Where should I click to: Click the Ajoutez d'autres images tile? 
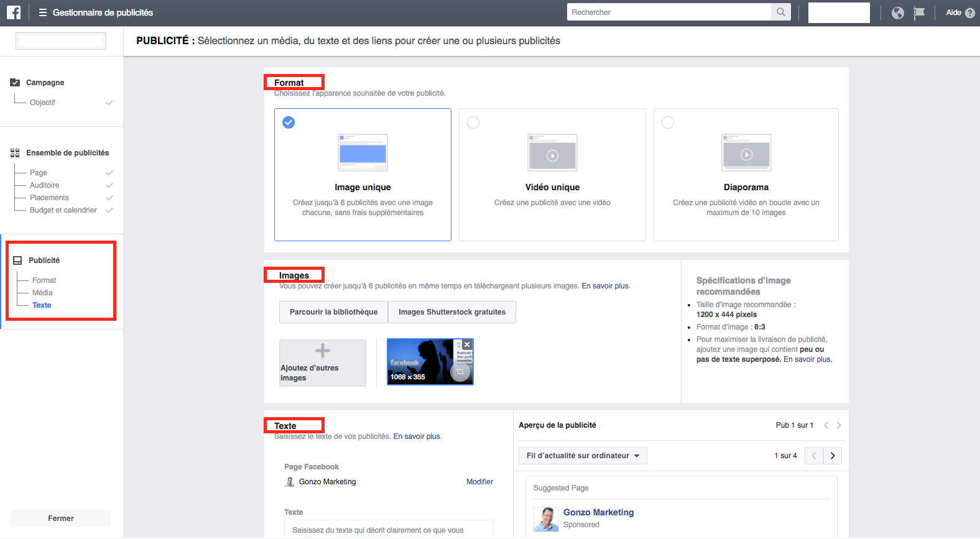click(322, 363)
